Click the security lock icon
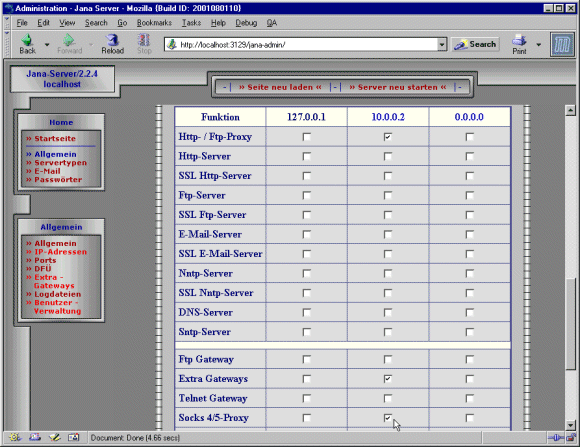This screenshot has height=447, width=580. [x=571, y=438]
